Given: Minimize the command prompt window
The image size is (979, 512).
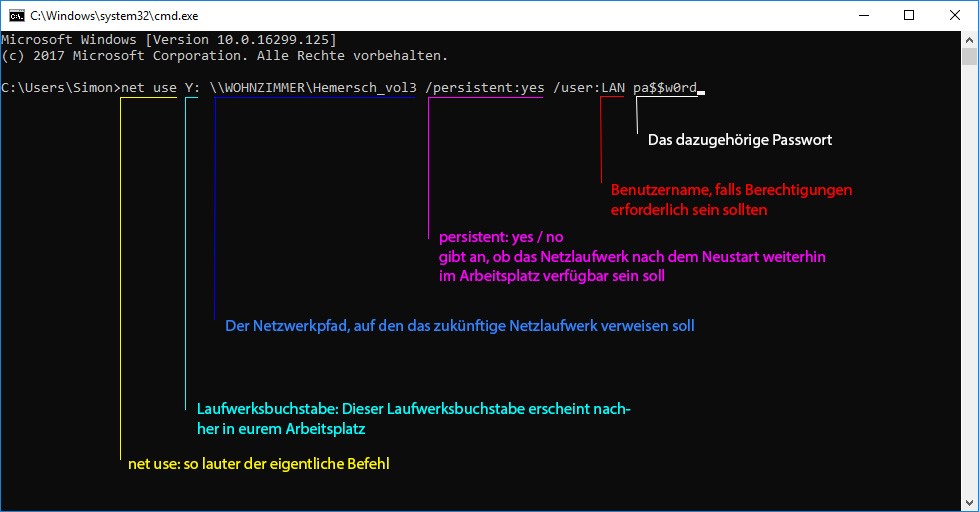Looking at the screenshot, I should [862, 15].
